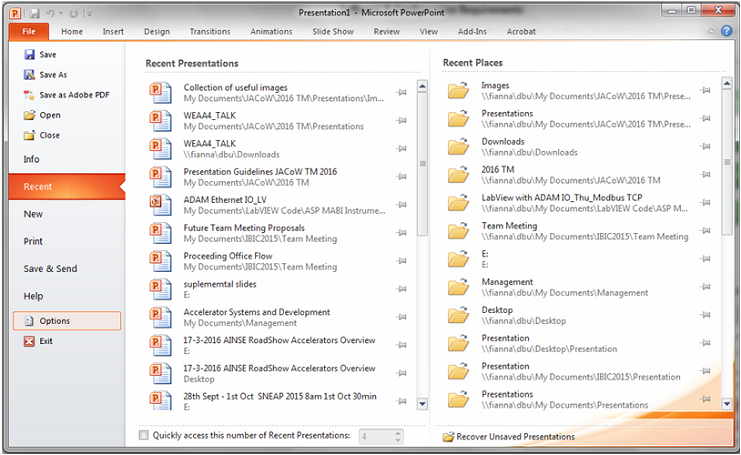Click the Quick Access Toolbar save icon

(x=35, y=14)
